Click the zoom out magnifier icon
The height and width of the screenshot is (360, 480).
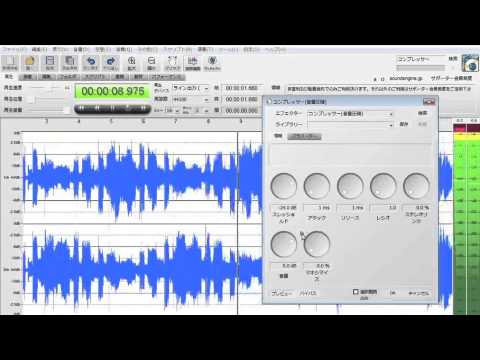tap(151, 63)
